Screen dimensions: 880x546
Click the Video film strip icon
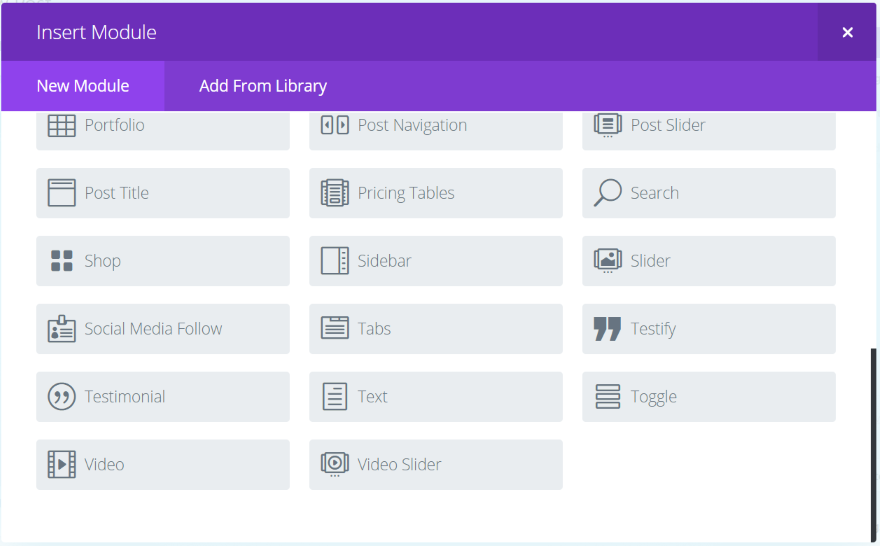click(x=62, y=465)
